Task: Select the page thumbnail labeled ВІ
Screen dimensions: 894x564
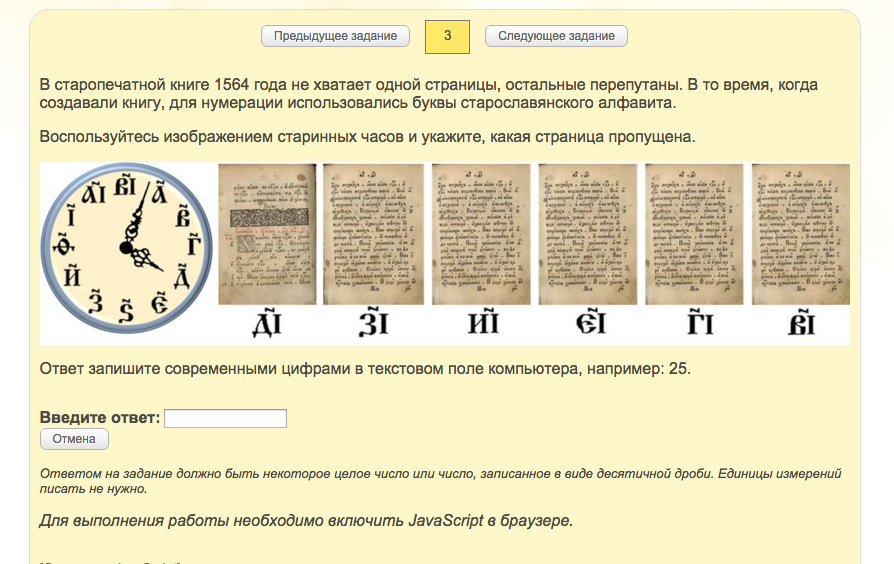Action: coord(801,234)
